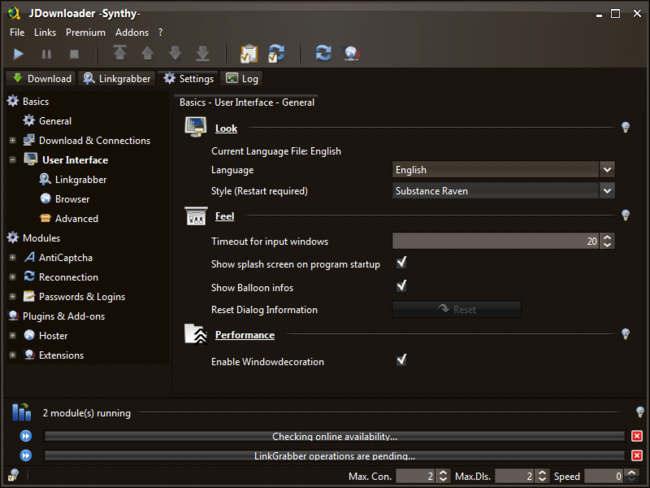Screen dimensions: 650x488
Task: Expand the Reconnection node
Action: pyautogui.click(x=12, y=277)
